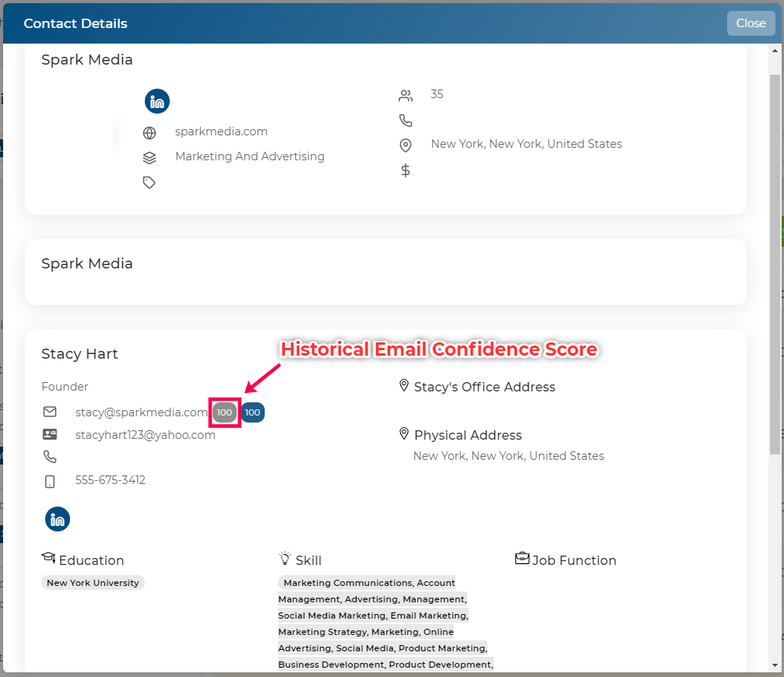
Task: Click the Skill lightbulb icon
Action: tap(285, 558)
